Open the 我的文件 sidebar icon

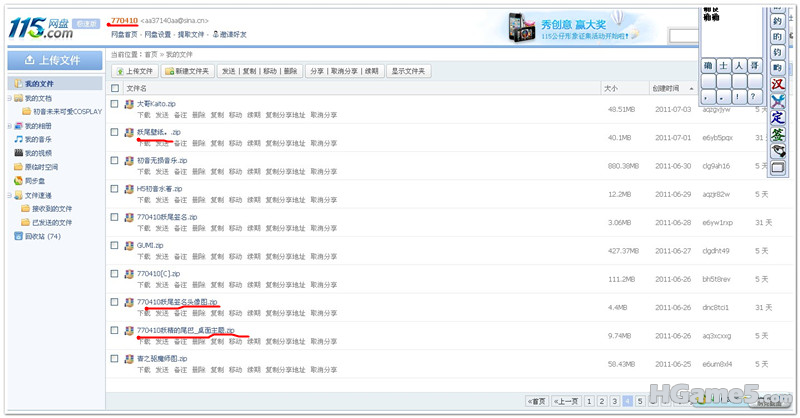click(x=18, y=83)
